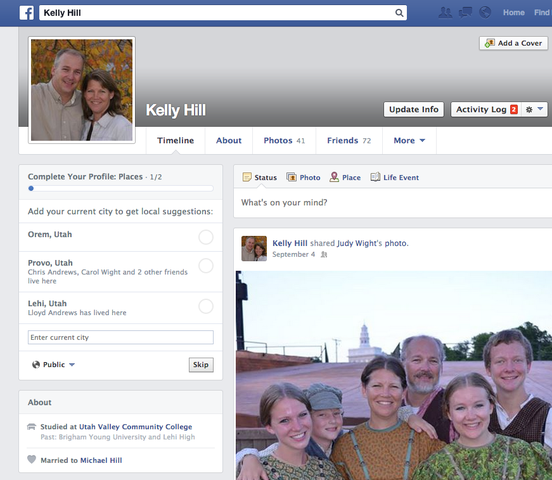Switch to the Timeline tab
This screenshot has height=480, width=552.
[x=175, y=141]
